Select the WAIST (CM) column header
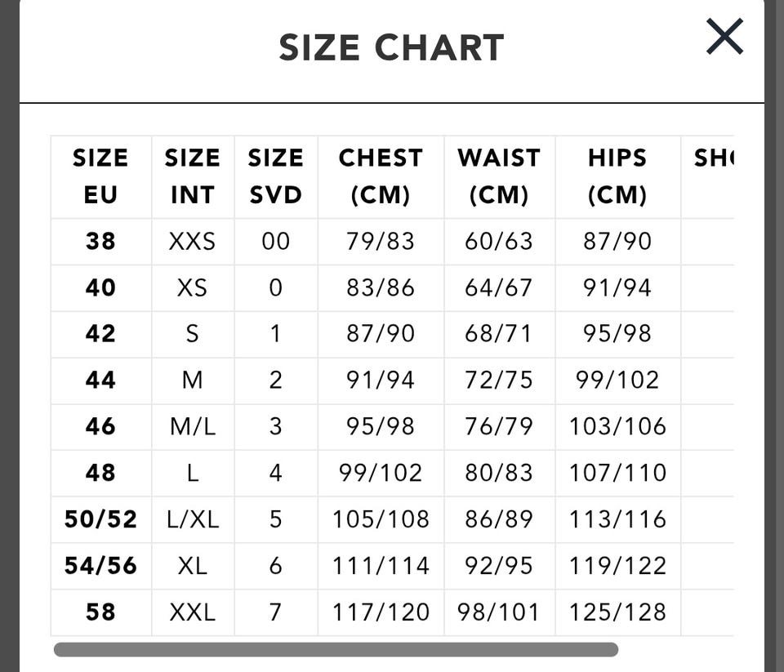784x672 pixels. point(499,176)
